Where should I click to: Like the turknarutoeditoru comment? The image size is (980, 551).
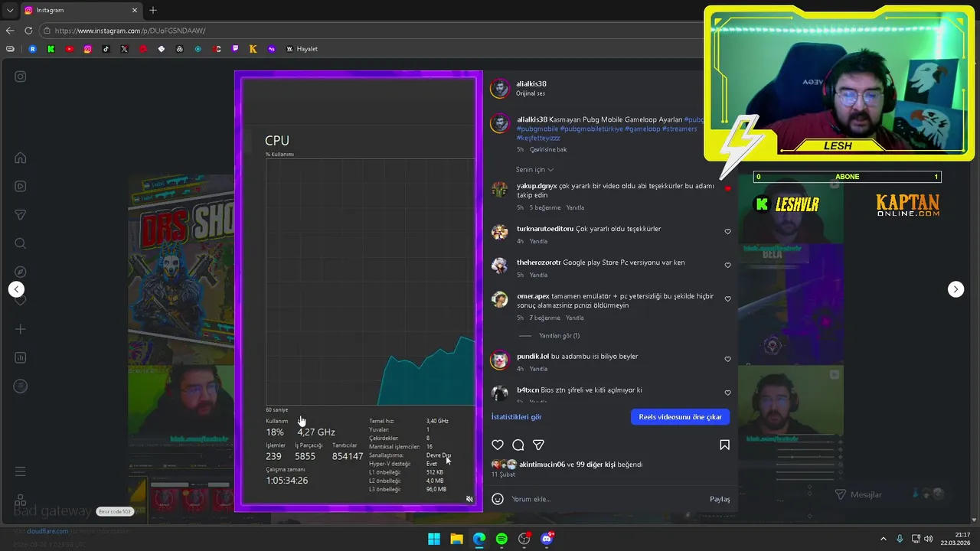727,231
